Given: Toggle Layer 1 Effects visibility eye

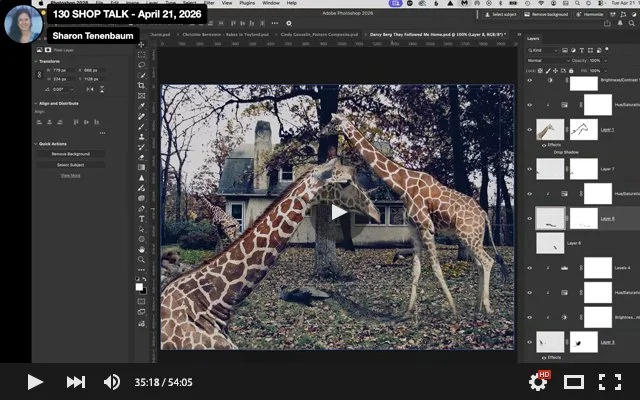Looking at the screenshot, I should pos(544,145).
